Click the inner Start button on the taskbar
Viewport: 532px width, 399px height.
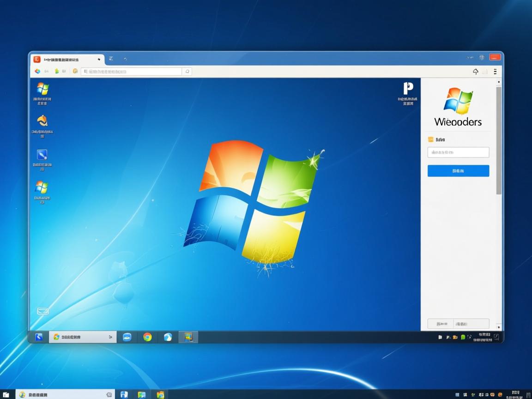39,337
